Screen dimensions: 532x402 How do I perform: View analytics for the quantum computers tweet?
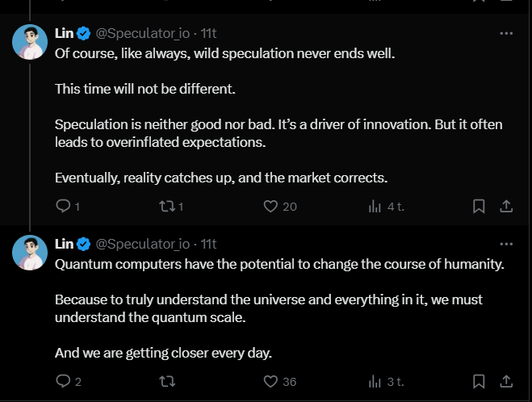click(x=375, y=381)
